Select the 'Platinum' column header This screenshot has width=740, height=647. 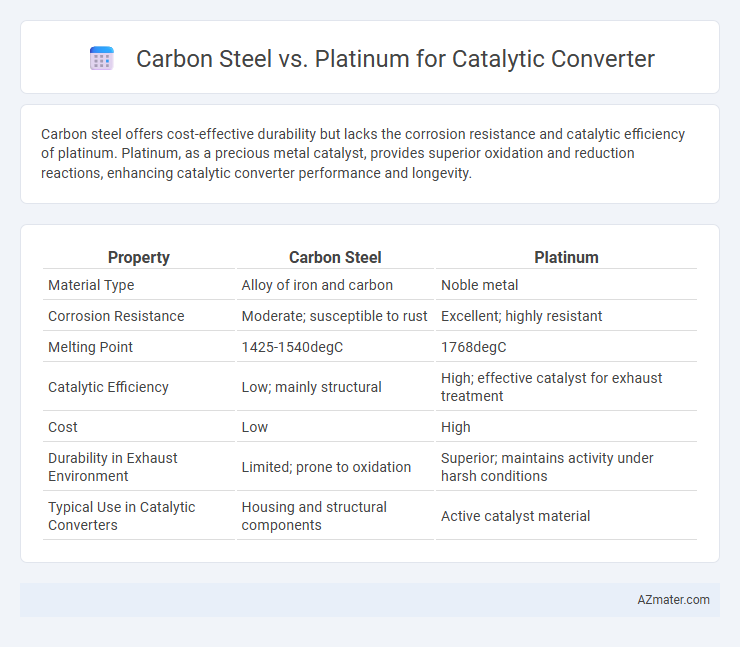click(x=566, y=257)
